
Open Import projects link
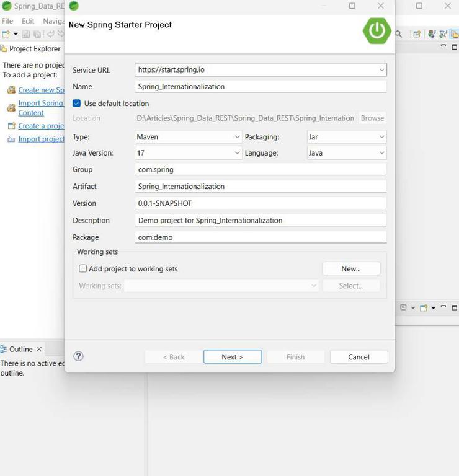[x=41, y=139]
